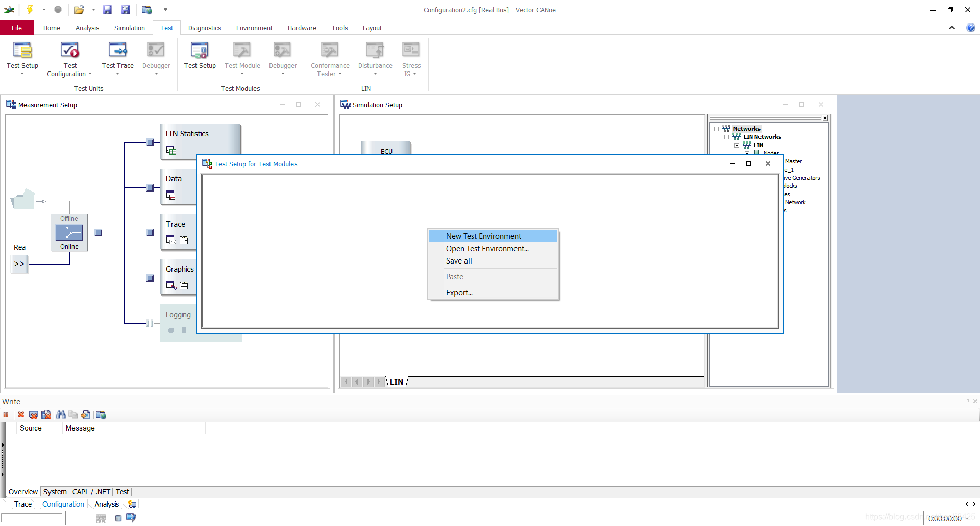This screenshot has height=526, width=980.
Task: Open the Start measurement dropdown arrow
Action: (x=44, y=10)
